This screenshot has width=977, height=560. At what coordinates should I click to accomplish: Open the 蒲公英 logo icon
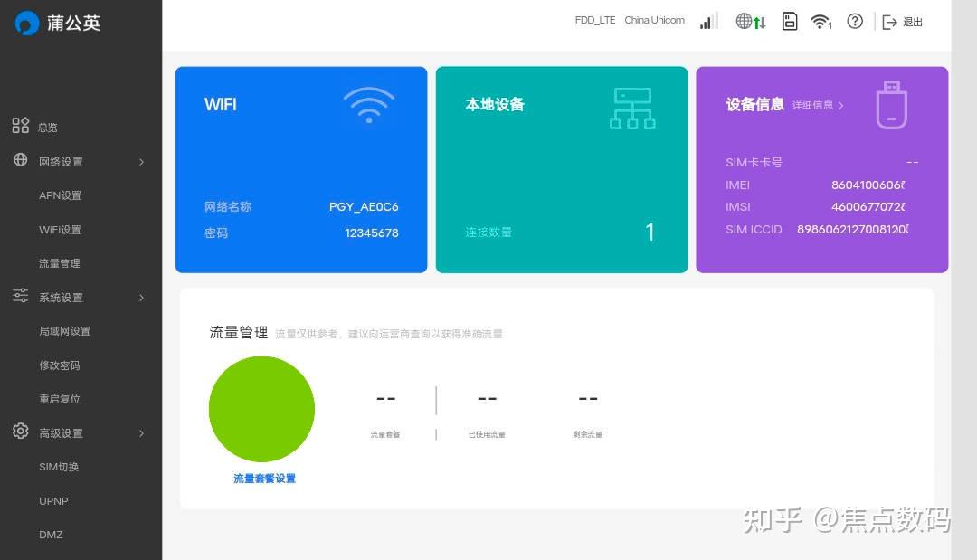point(28,24)
